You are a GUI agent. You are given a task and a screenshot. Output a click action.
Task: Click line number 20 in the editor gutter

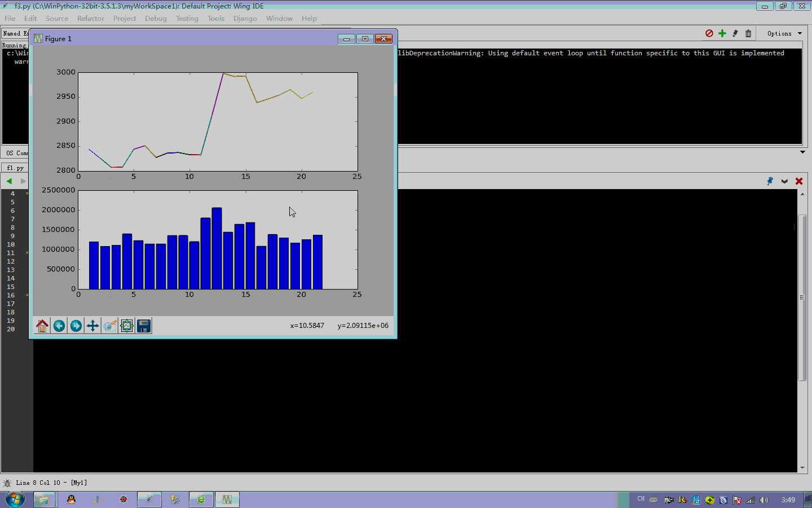(x=11, y=329)
